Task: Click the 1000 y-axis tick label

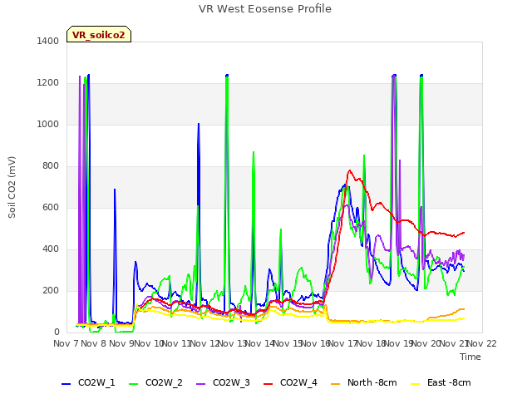Action: coord(48,124)
